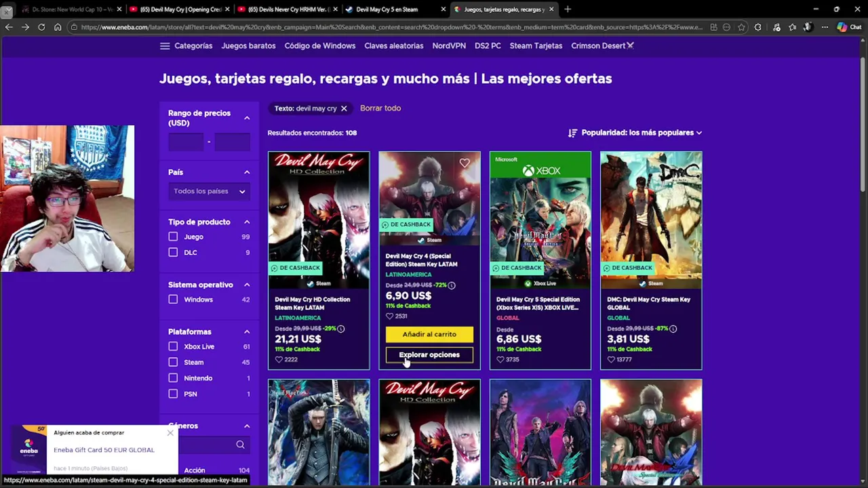The image size is (868, 488).
Task: Collapse the Plataformas section
Action: click(x=247, y=332)
